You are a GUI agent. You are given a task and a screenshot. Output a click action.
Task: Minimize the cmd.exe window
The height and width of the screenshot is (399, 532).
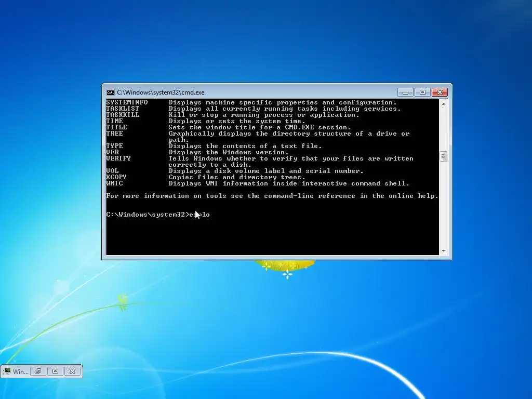[405, 92]
